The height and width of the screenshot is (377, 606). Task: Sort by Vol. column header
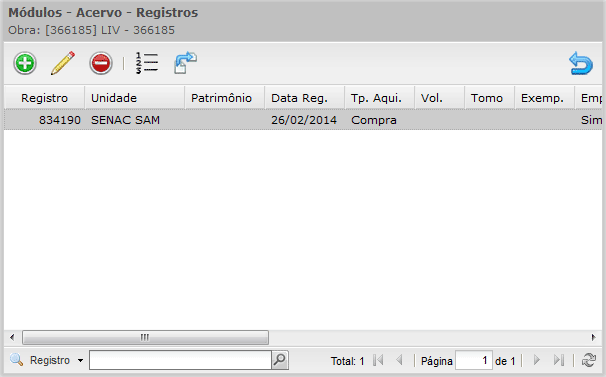tap(439, 98)
